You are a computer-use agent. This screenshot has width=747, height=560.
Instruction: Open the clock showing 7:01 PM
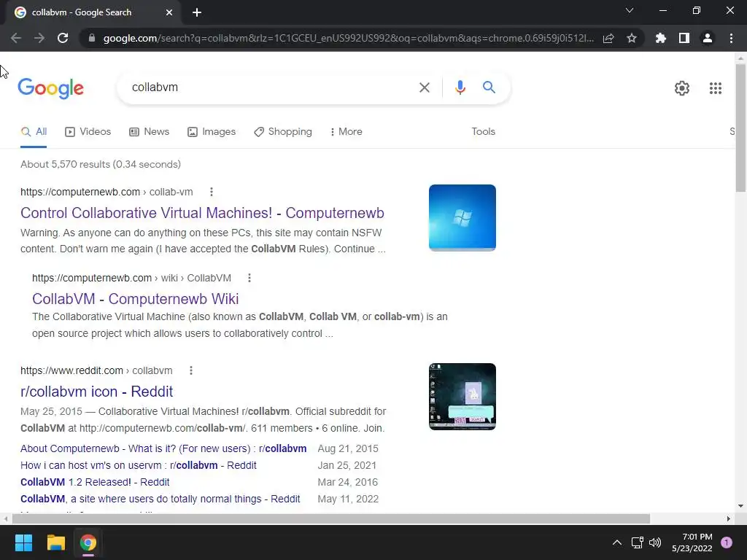pos(692,542)
